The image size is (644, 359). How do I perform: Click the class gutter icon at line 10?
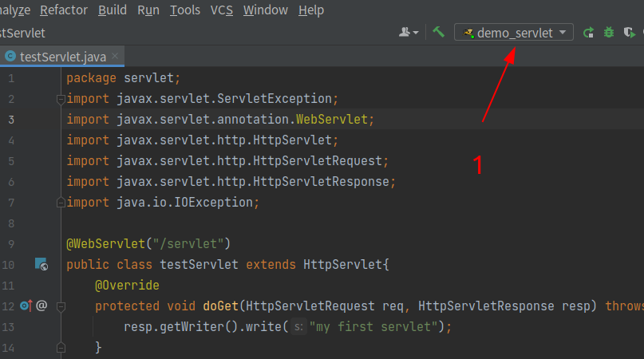point(41,264)
